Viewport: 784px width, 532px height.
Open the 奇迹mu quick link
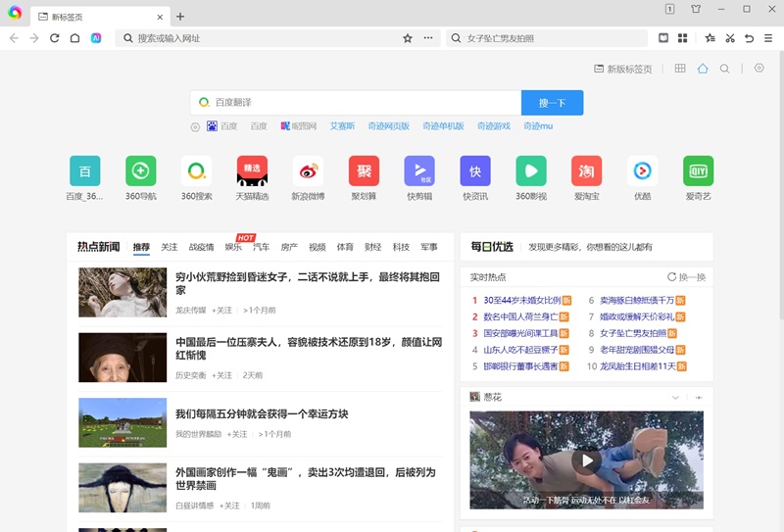538,126
